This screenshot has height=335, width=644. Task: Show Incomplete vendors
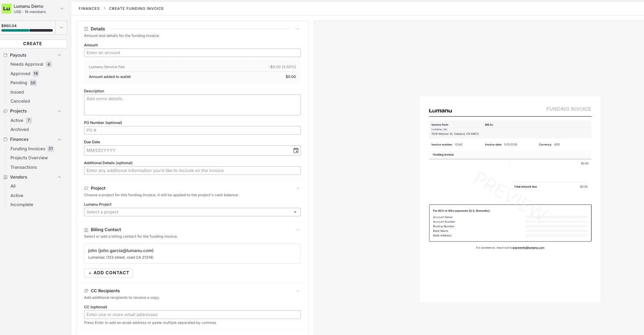coord(22,204)
